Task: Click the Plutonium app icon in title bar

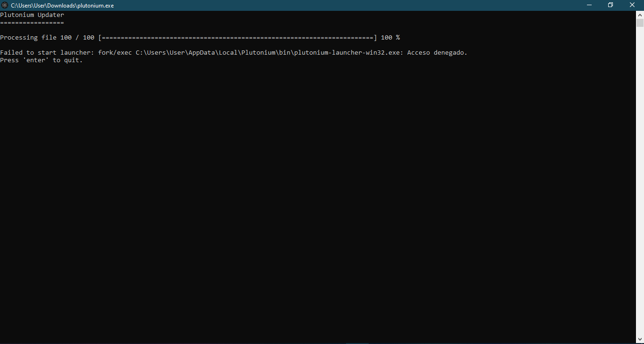Action: coord(5,6)
